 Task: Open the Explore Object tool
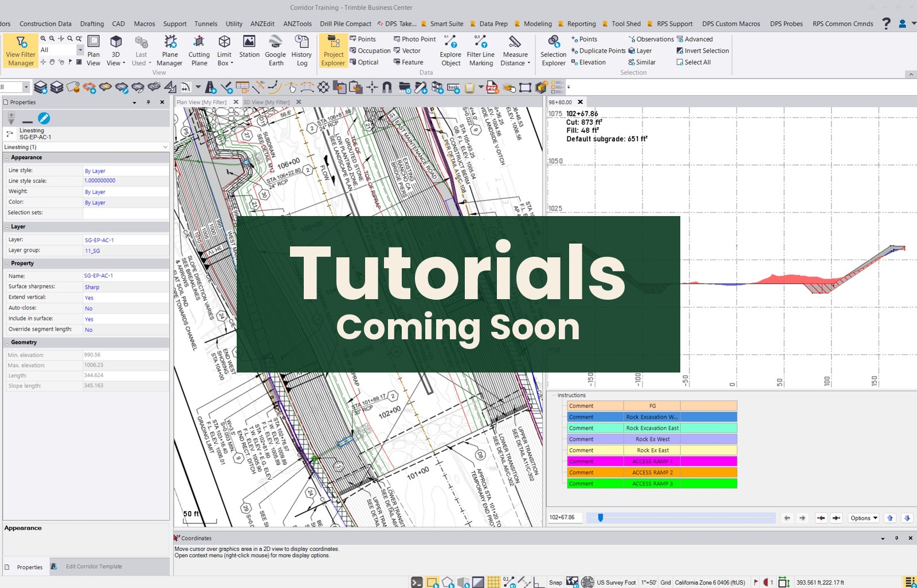click(x=450, y=50)
